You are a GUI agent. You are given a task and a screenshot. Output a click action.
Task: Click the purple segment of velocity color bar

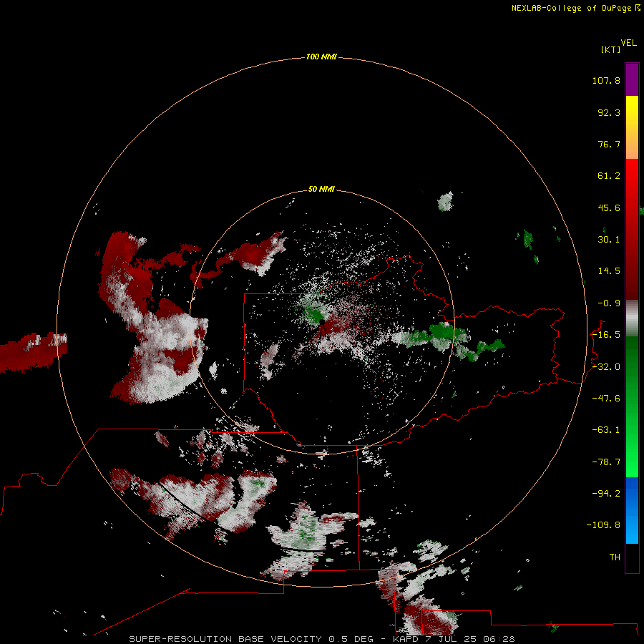(x=632, y=80)
